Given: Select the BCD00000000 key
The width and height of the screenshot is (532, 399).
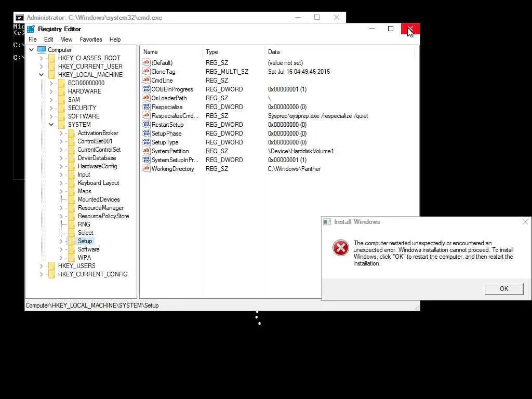Looking at the screenshot, I should 86,83.
